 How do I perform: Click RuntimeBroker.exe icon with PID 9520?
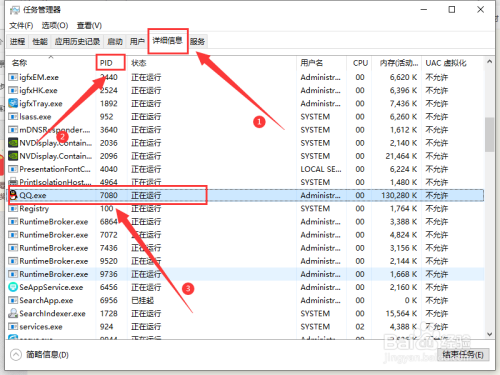point(13,261)
